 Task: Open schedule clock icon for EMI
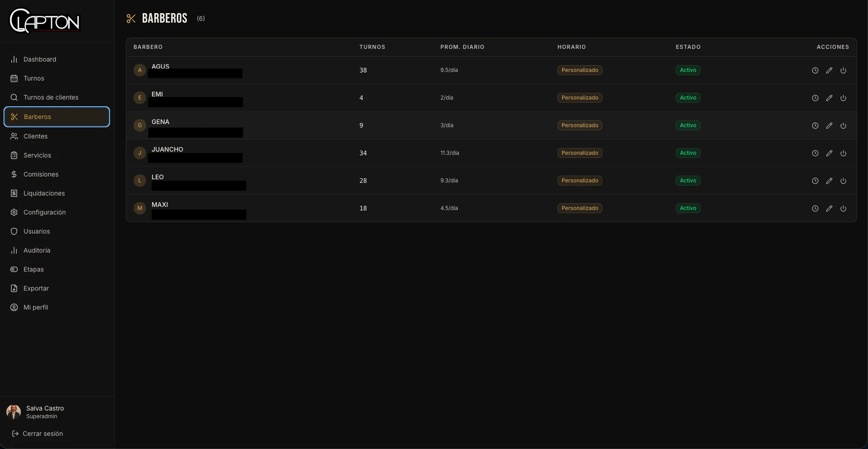click(x=815, y=98)
